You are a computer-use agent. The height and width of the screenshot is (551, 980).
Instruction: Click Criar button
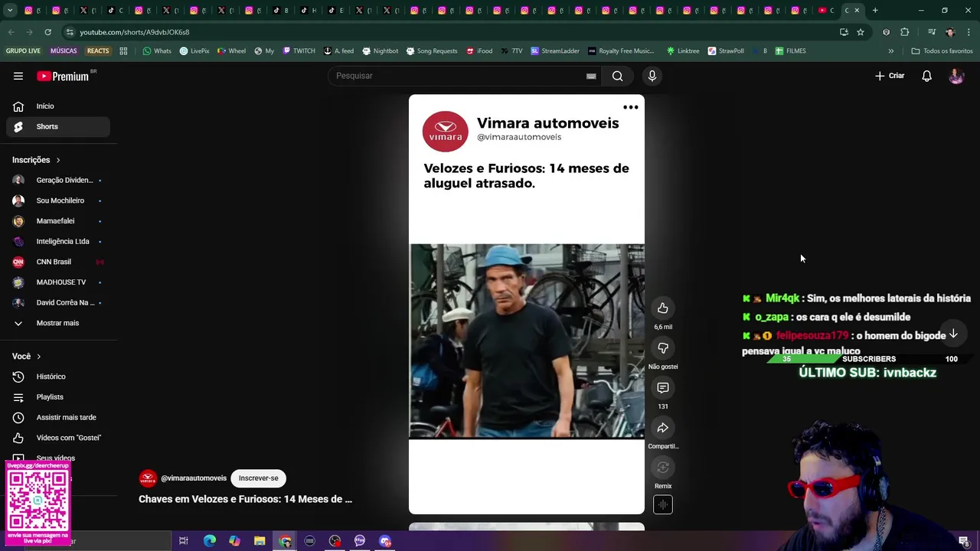point(890,76)
